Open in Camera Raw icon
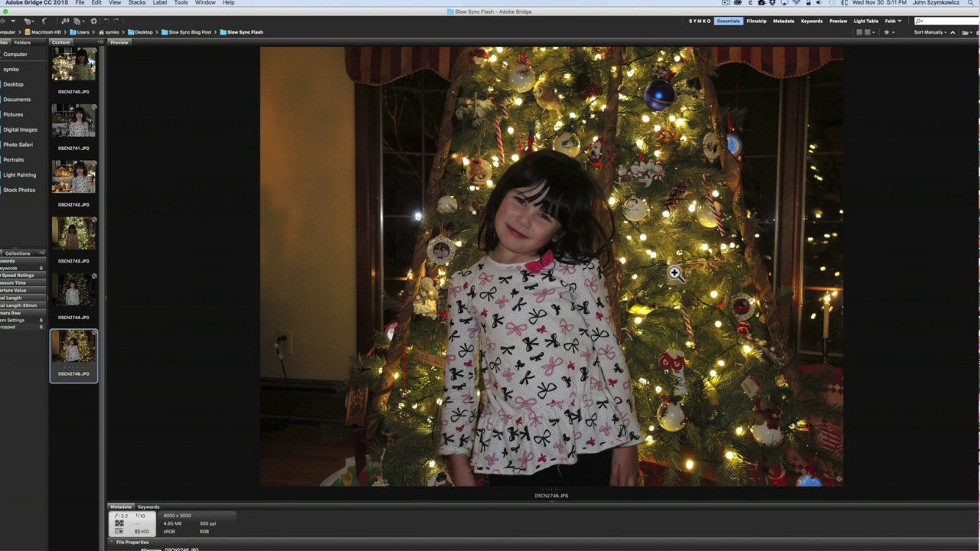The width and height of the screenshot is (980, 551). (94, 21)
